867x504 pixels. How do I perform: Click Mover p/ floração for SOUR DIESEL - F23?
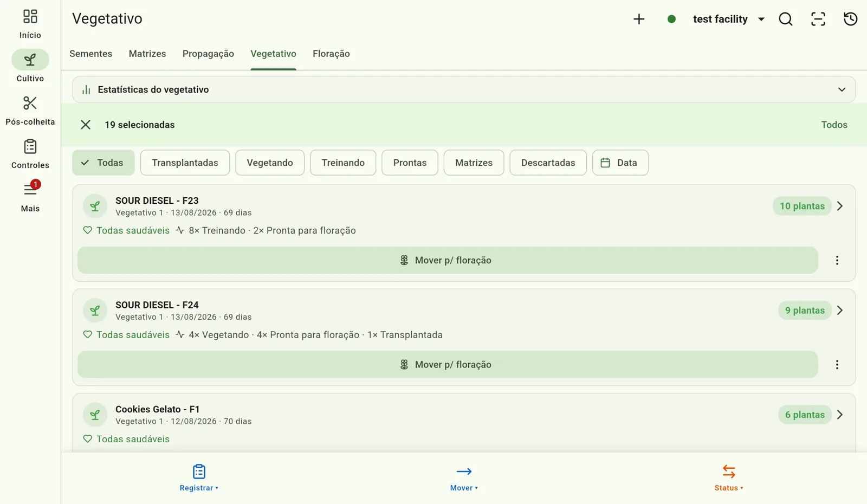tap(448, 260)
